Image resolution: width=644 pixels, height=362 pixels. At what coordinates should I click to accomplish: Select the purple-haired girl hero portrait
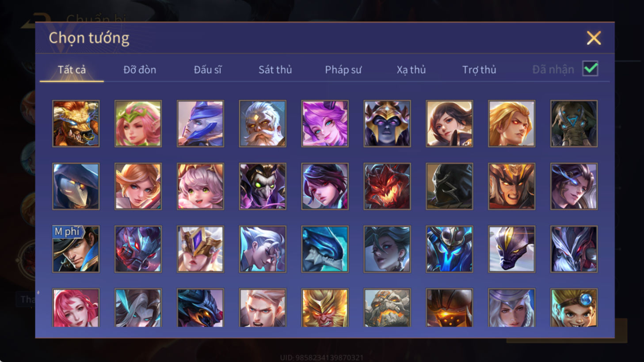coord(325,124)
